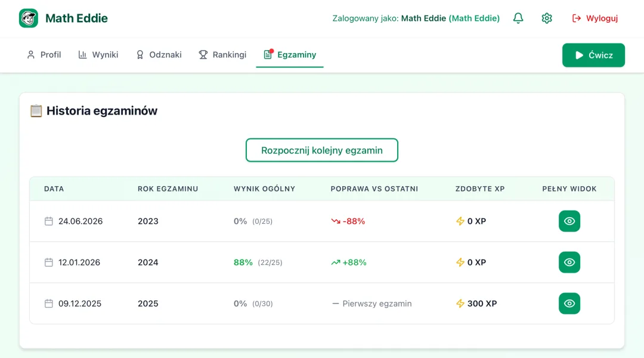The height and width of the screenshot is (358, 644).
Task: Click lightning icon in 24.06.2026 row
Action: (460, 221)
